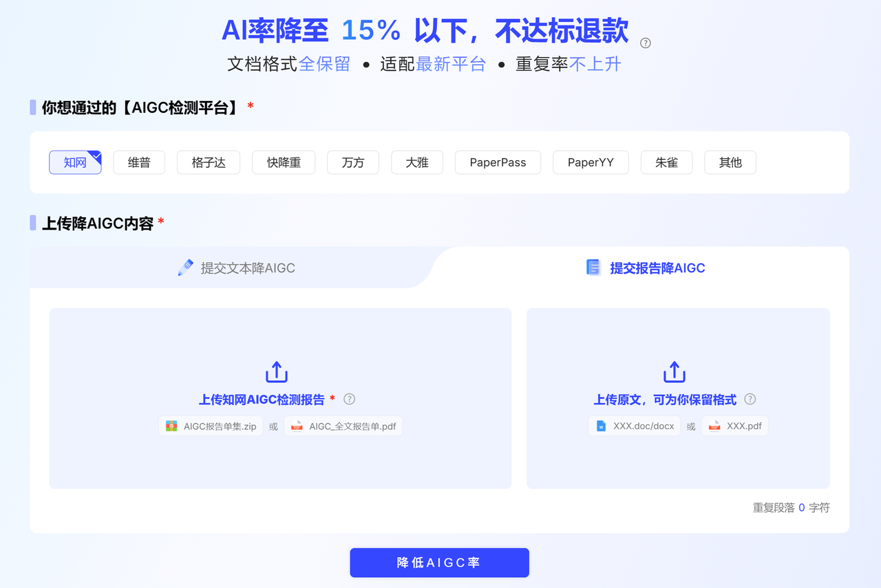The width and height of the screenshot is (881, 588).
Task: Click the 文档格式全保留 subtitle text
Action: point(289,64)
